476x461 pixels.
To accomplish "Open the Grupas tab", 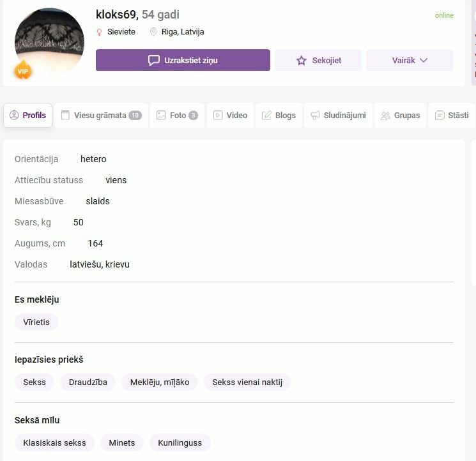I will tap(401, 115).
